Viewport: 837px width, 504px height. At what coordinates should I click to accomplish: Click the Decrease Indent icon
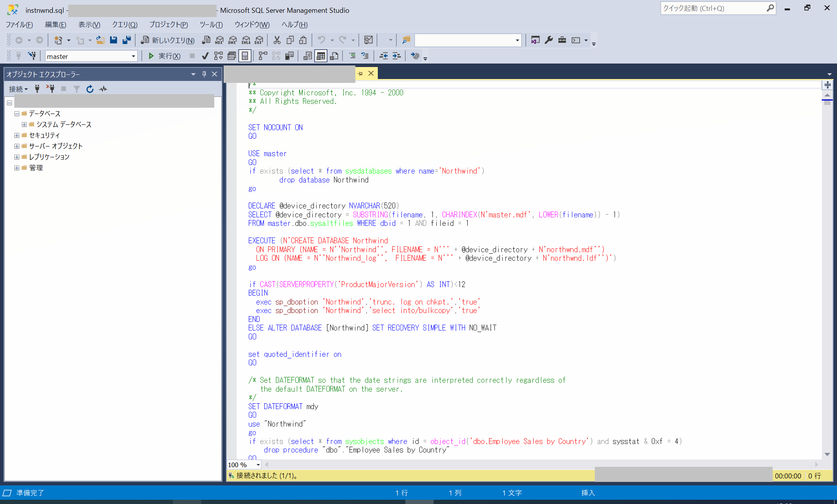(x=383, y=56)
